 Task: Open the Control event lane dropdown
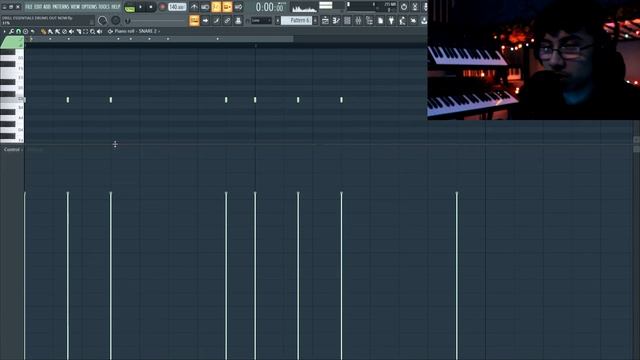(13, 149)
